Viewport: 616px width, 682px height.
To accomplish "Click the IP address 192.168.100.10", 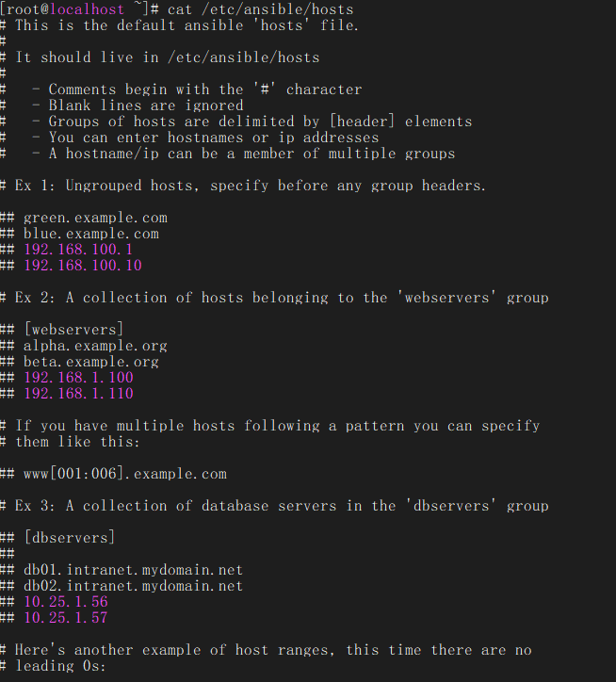I will [x=83, y=266].
